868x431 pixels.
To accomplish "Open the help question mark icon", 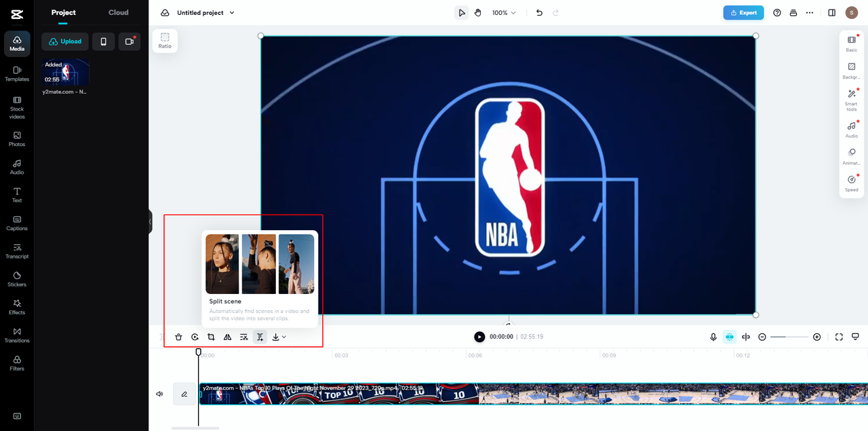I will pos(777,13).
